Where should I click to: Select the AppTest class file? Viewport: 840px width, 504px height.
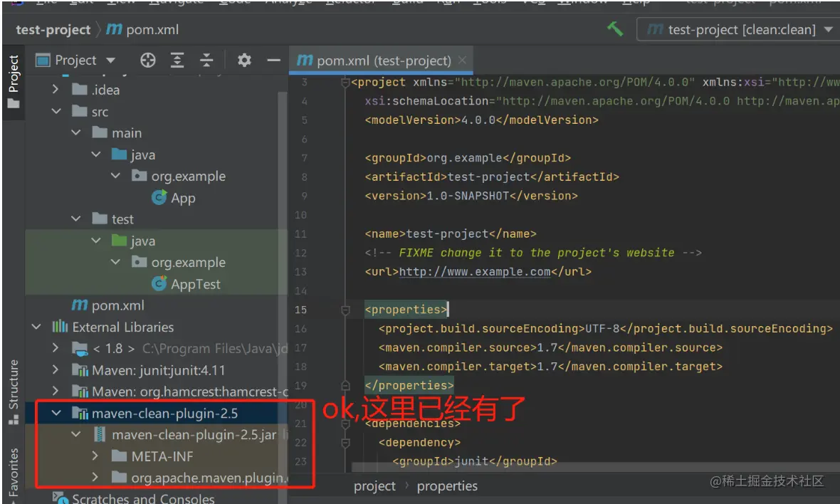click(186, 284)
